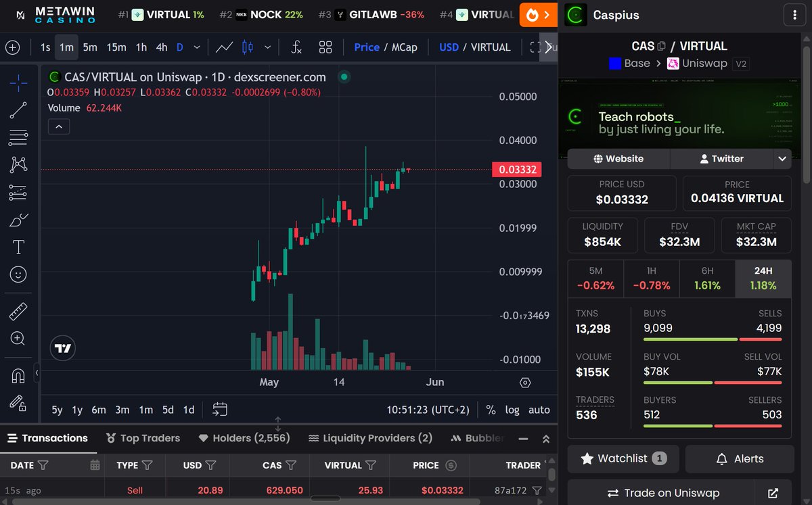Select the brush drawing tool
This screenshot has height=505, width=812.
coord(18,220)
